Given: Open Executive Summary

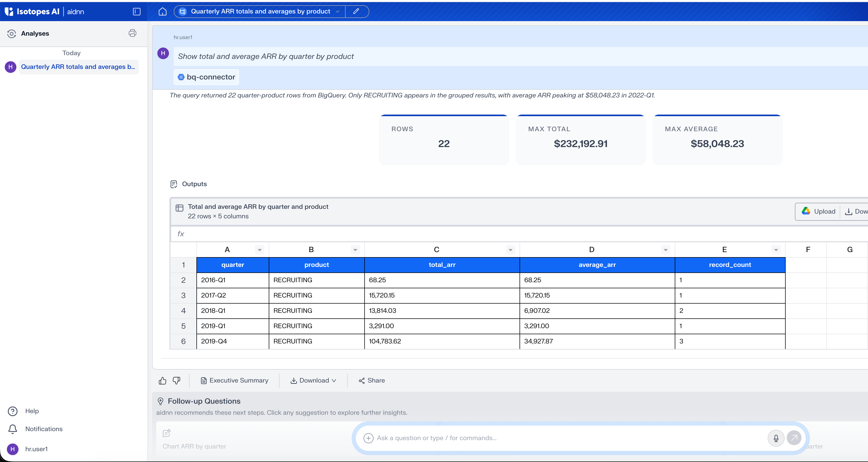Looking at the screenshot, I should click(x=234, y=380).
